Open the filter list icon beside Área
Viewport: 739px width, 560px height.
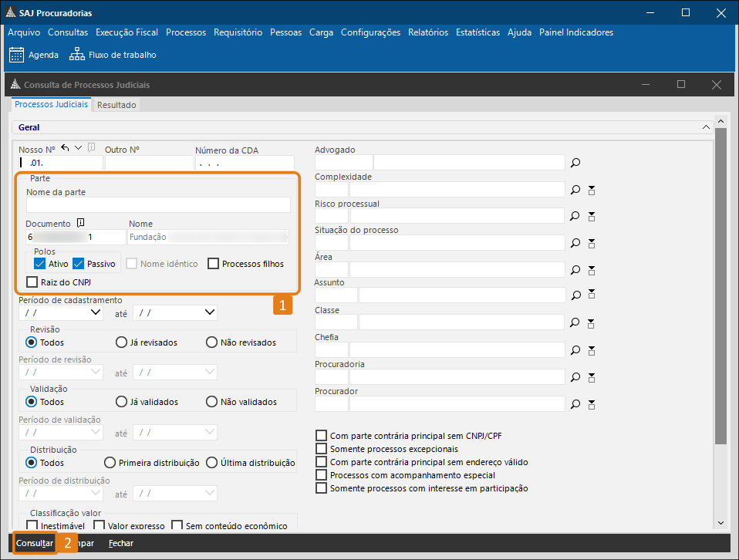click(592, 270)
